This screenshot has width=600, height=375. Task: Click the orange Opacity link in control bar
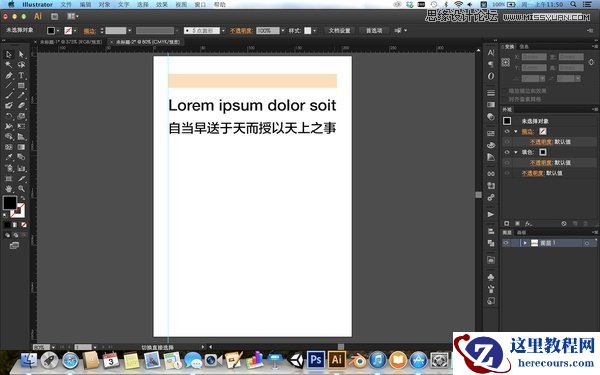241,31
